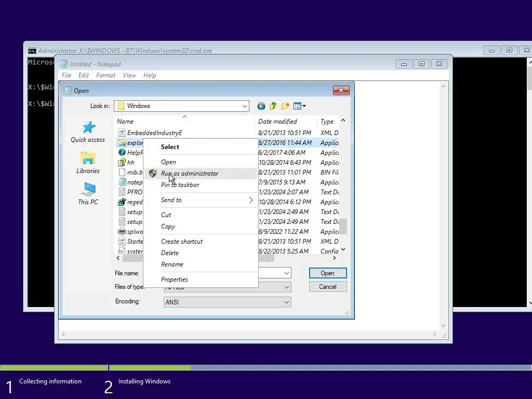Choose Cut in context menu
532x399 pixels.
pyautogui.click(x=201, y=215)
